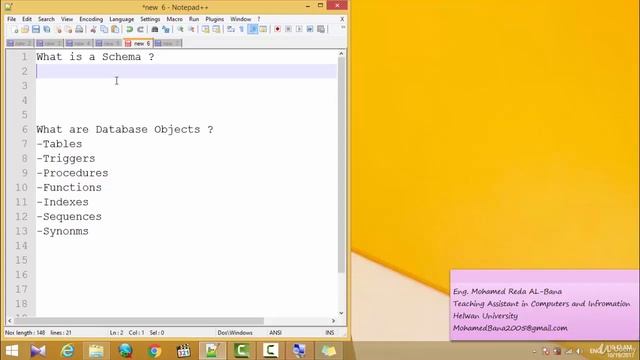640x360 pixels.
Task: Open the Macro menu
Action: click(x=174, y=19)
